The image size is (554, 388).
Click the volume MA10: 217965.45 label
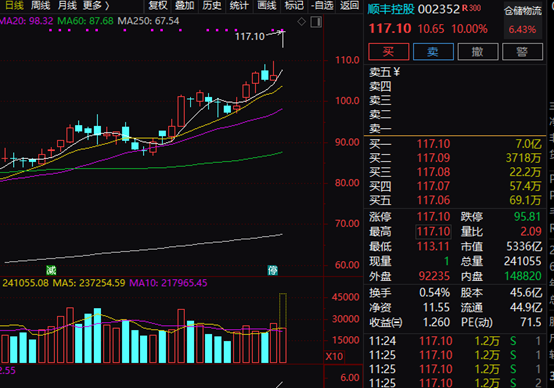(x=168, y=283)
